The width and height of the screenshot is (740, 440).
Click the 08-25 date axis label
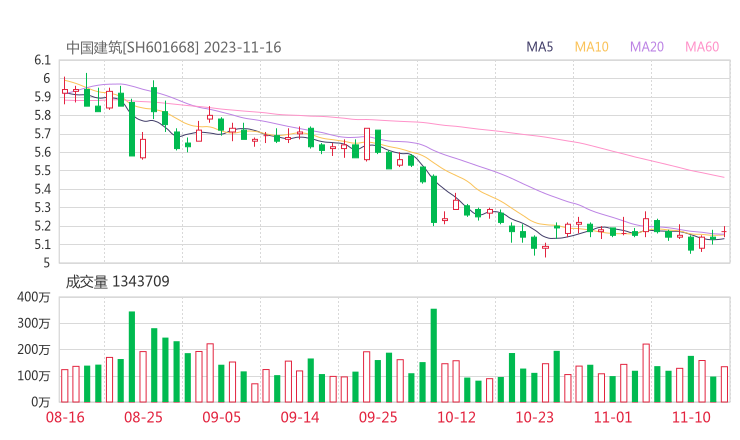click(x=143, y=417)
